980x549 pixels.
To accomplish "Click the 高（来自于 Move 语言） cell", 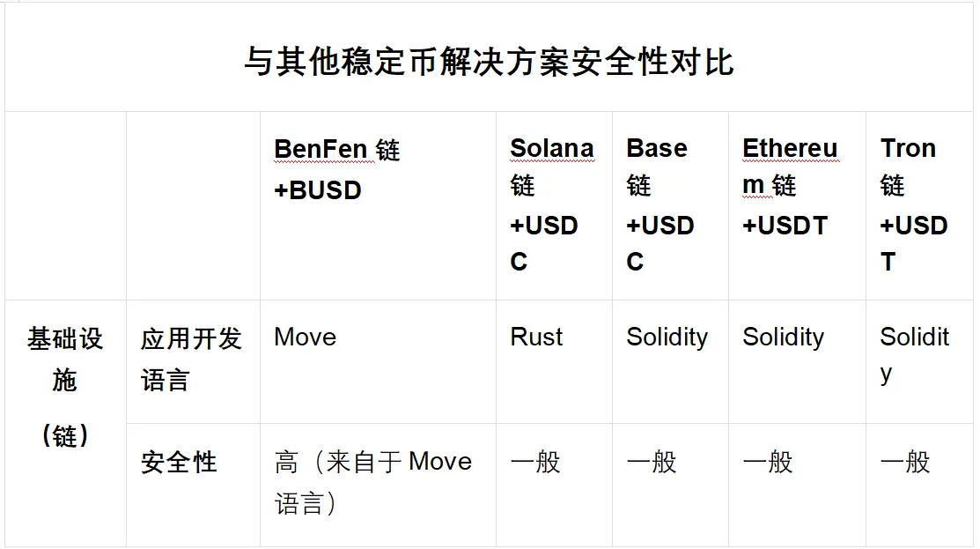I will click(372, 482).
